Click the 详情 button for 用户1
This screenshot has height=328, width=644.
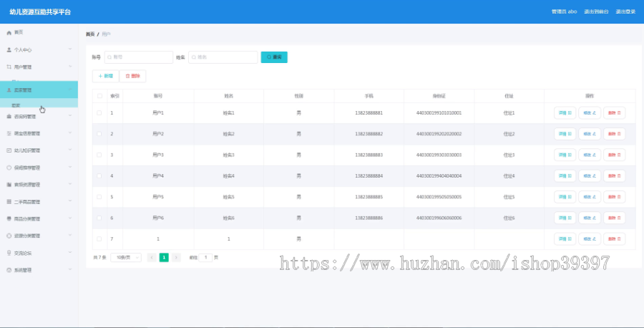[x=565, y=112]
